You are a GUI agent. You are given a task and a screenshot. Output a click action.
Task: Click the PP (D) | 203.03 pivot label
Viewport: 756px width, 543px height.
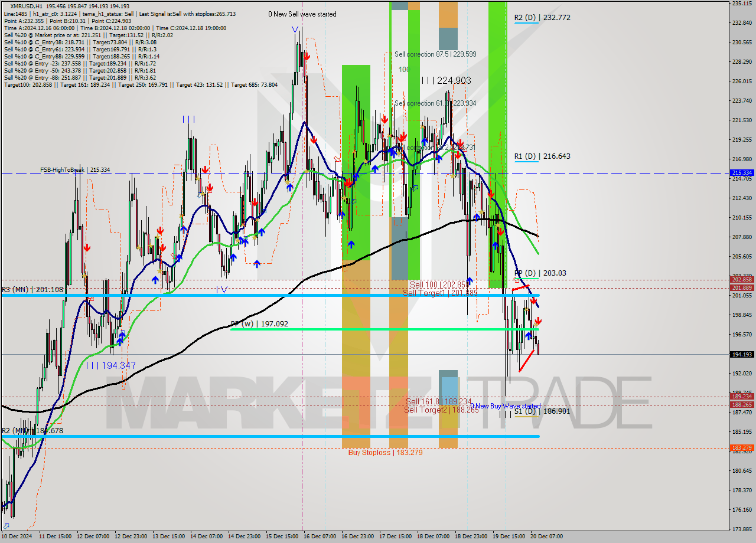point(540,273)
